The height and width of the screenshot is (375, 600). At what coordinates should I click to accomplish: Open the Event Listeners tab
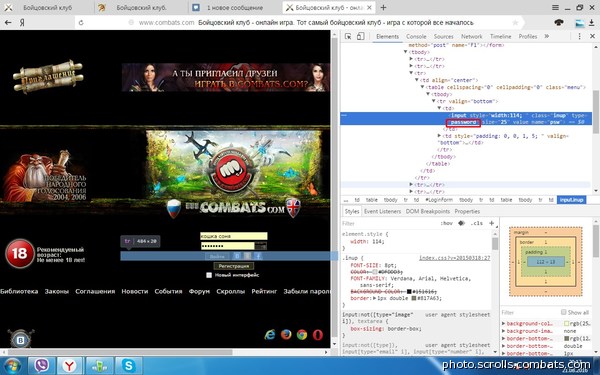pyautogui.click(x=382, y=211)
